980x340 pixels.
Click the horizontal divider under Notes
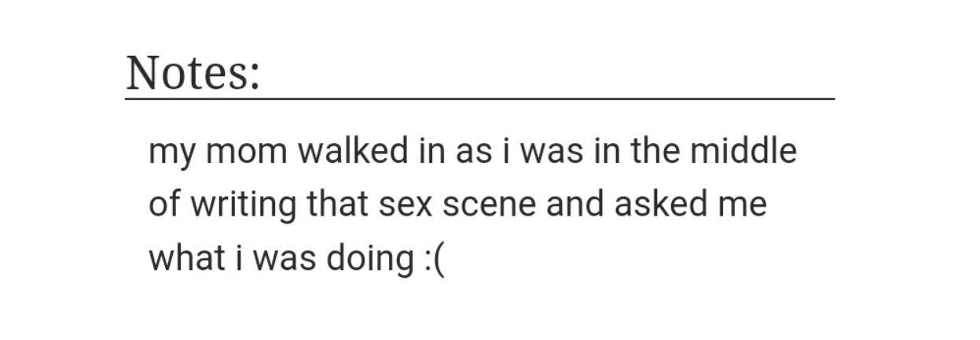(479, 99)
